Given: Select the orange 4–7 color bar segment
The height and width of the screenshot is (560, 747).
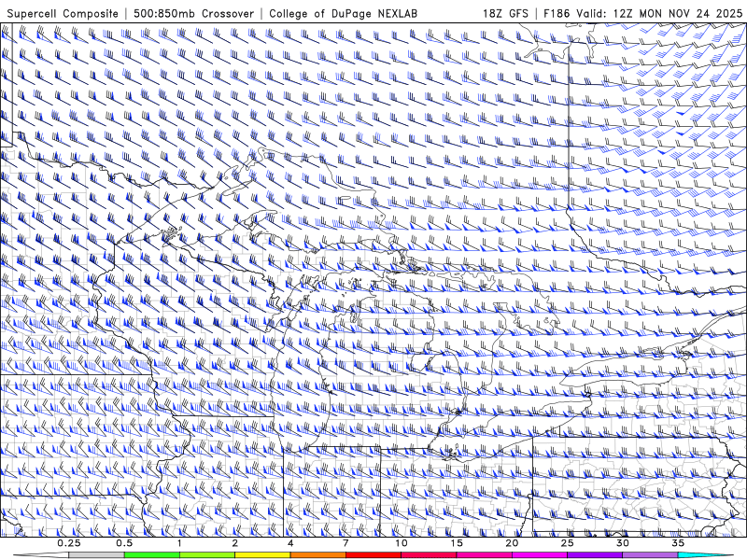Looking at the screenshot, I should coord(317,555).
